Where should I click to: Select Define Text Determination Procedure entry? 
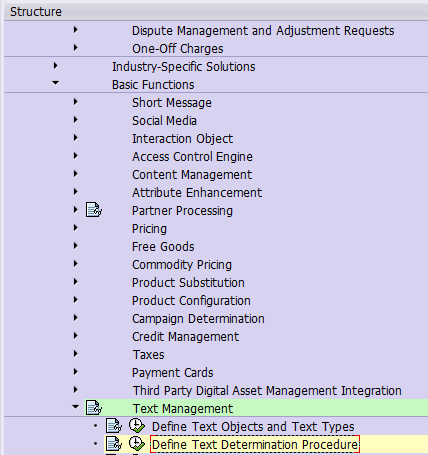tap(255, 444)
